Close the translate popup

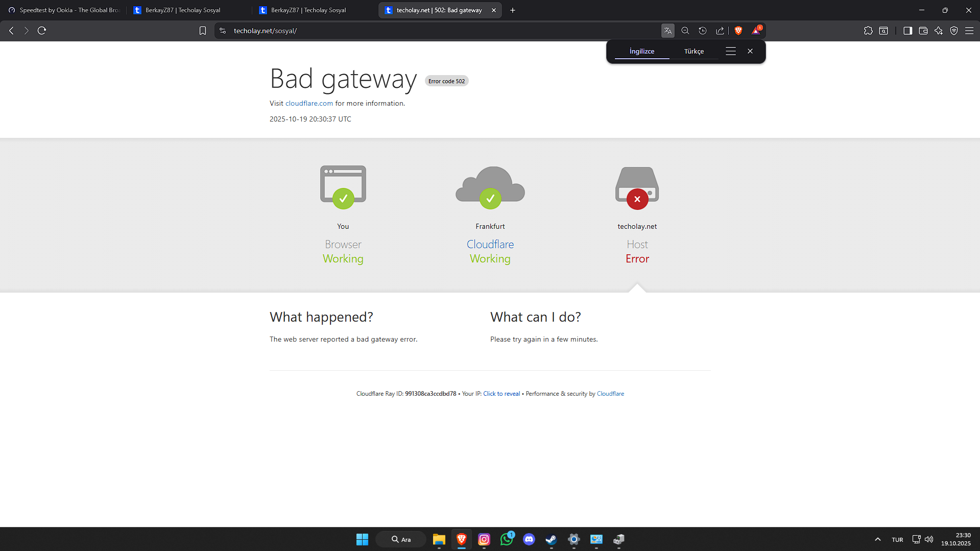coord(750,51)
